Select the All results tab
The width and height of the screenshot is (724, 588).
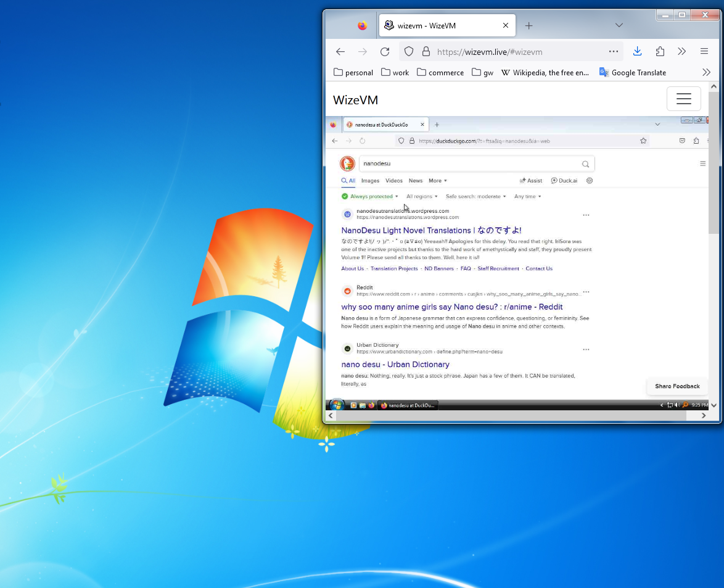tap(348, 181)
